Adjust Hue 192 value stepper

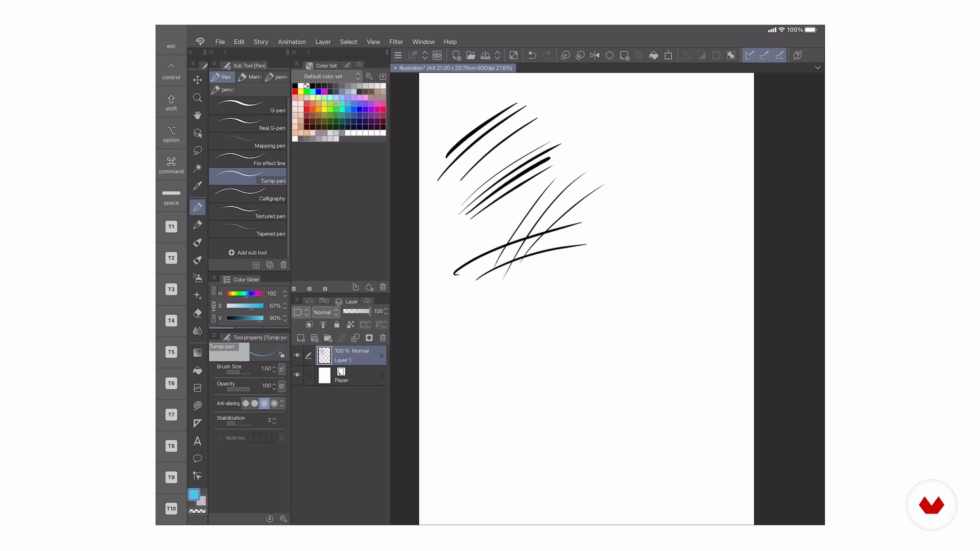point(285,294)
